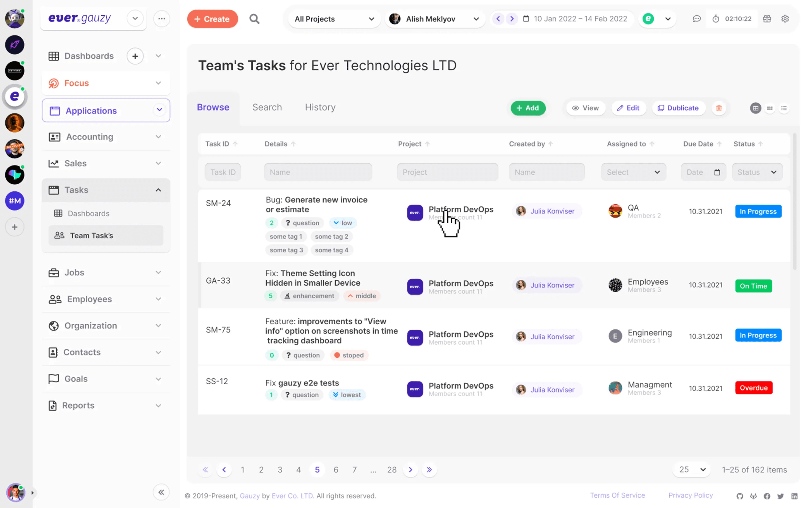Open the gift rewards icon
812x508 pixels.
(x=767, y=19)
